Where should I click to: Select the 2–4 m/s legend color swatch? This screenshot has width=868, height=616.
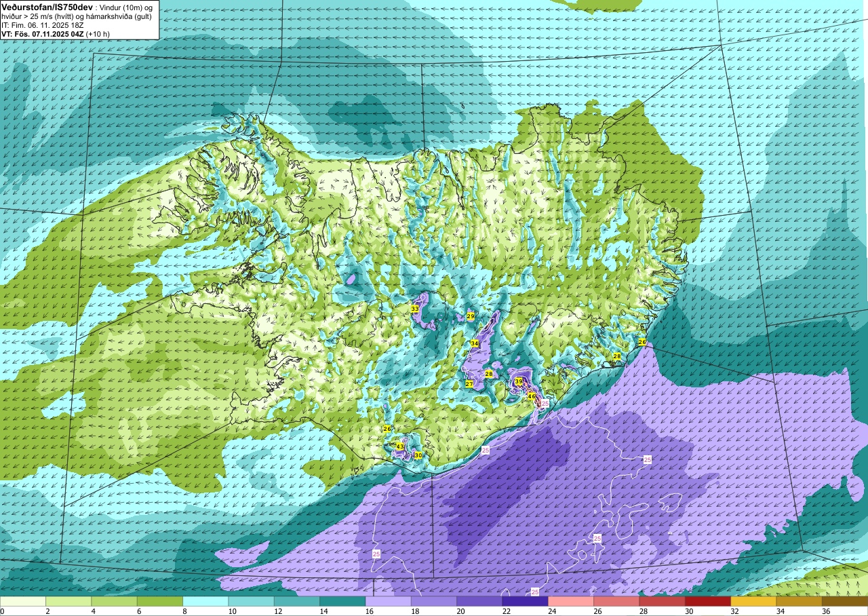point(68,601)
